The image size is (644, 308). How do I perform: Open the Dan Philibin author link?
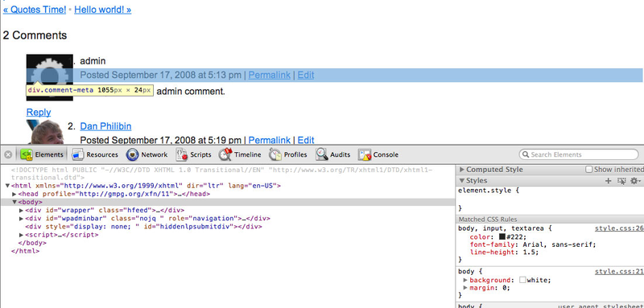click(105, 126)
